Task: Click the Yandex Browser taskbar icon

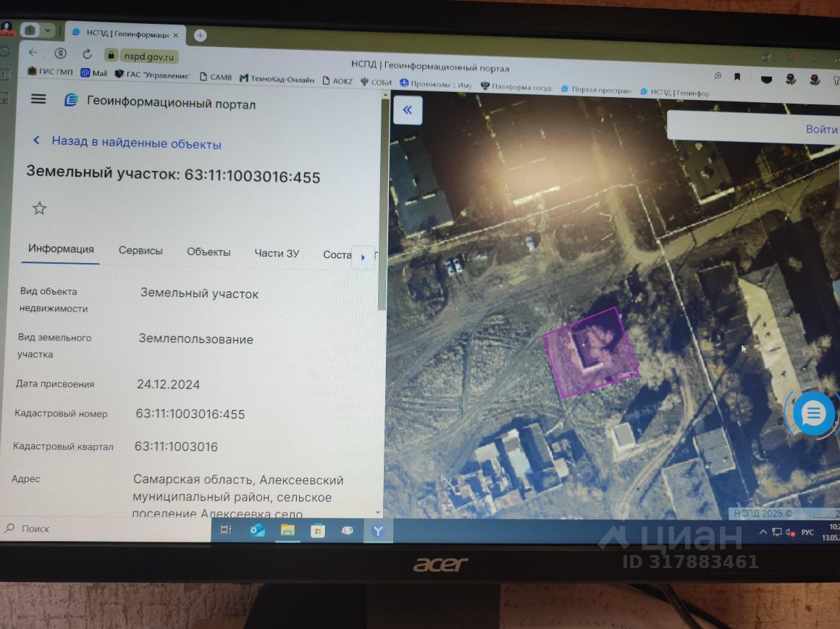Action: click(378, 531)
